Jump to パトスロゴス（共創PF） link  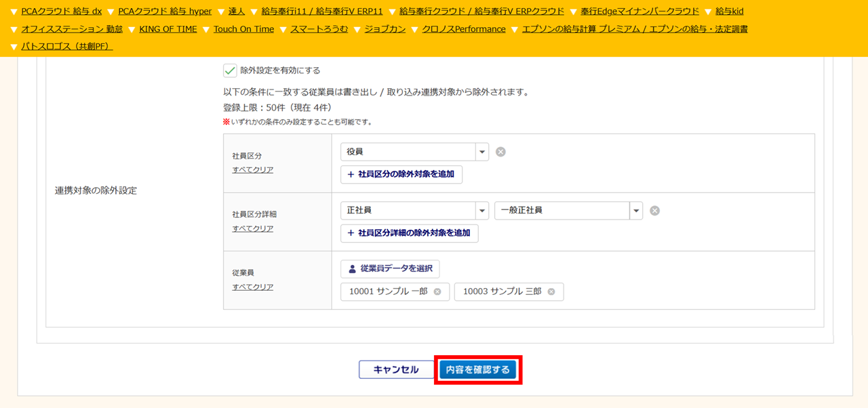click(x=67, y=47)
